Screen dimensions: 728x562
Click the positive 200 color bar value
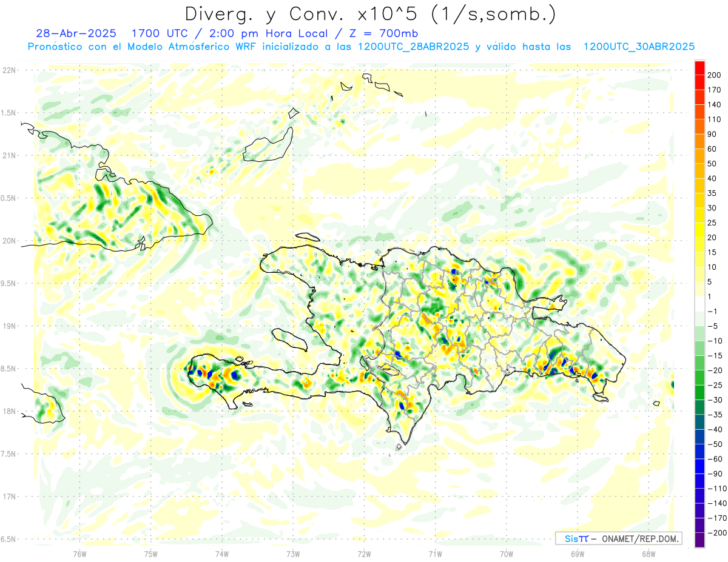tap(714, 75)
